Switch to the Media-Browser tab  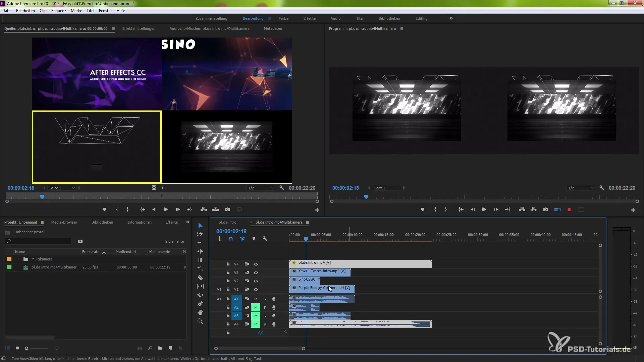[64, 222]
